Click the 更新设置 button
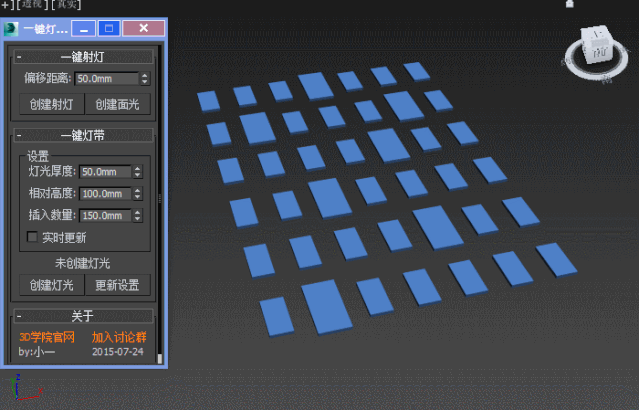The width and height of the screenshot is (639, 410). (117, 284)
